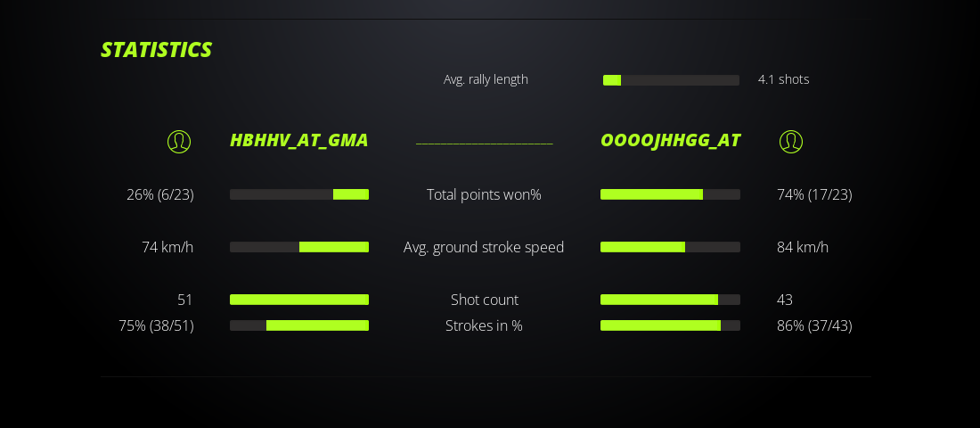Image resolution: width=980 pixels, height=428 pixels.
Task: Click the Strokes in % label
Action: click(x=484, y=325)
